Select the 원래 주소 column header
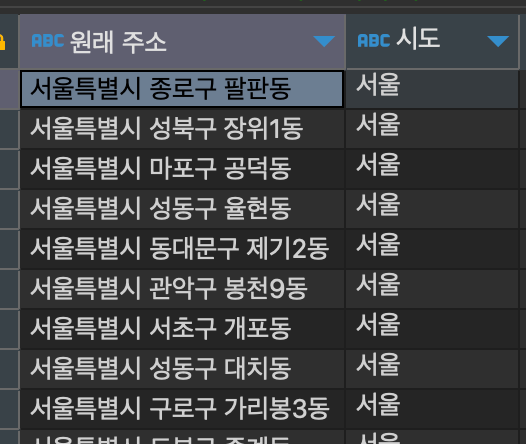Screen dimensions: 526x444 pos(182,41)
